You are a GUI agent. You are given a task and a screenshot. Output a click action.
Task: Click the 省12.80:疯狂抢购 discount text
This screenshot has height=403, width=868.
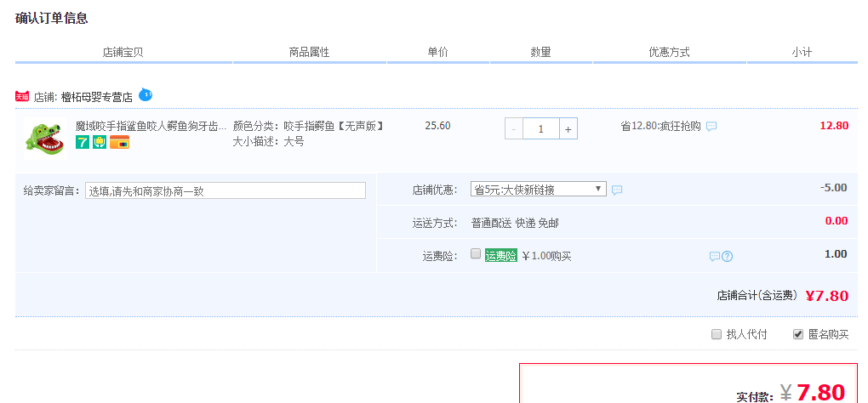tap(661, 126)
